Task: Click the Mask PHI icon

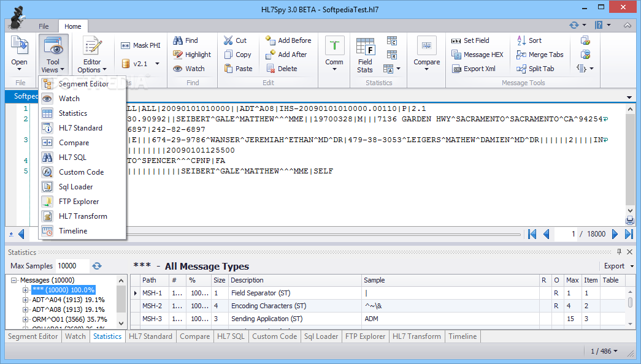Action: click(125, 46)
